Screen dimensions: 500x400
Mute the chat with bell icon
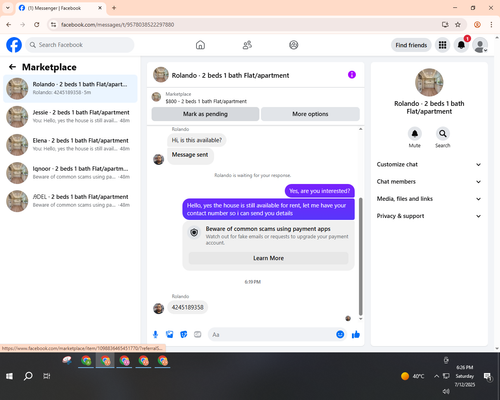point(415,134)
